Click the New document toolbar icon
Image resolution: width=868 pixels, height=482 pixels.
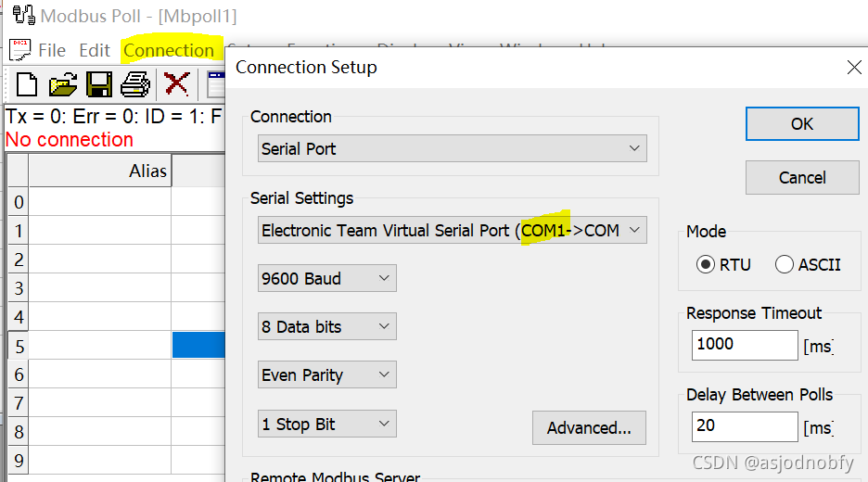click(x=27, y=84)
